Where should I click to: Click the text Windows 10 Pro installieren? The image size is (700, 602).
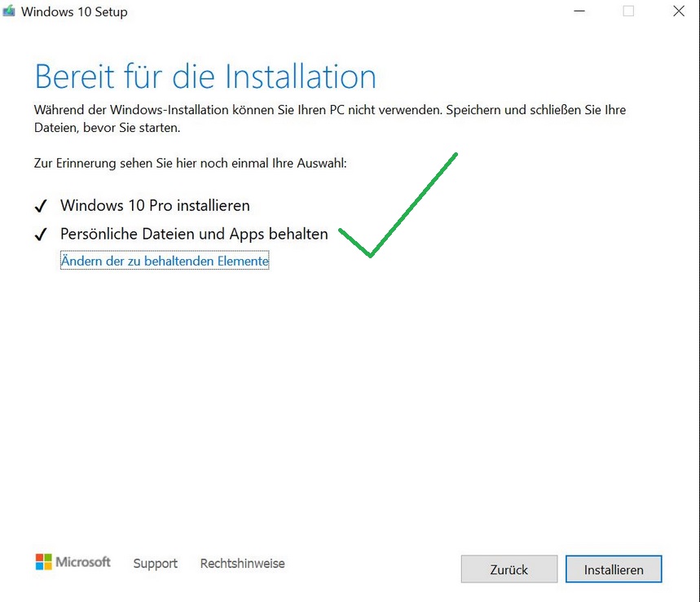155,205
